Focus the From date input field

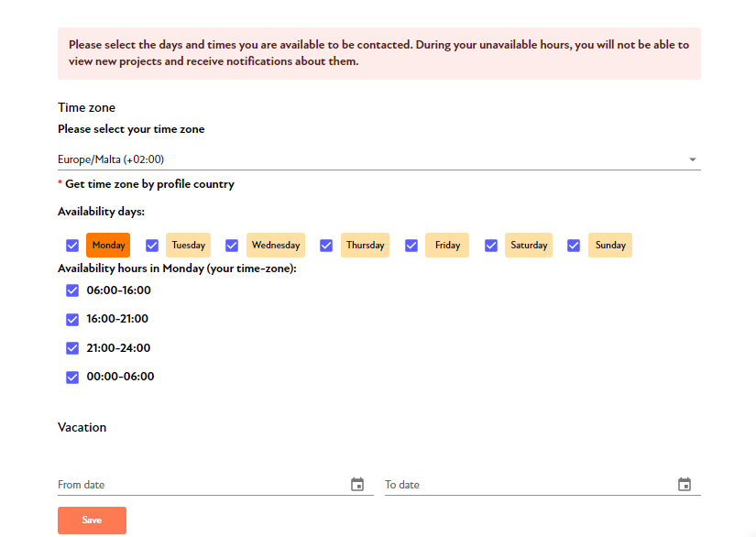(x=203, y=485)
